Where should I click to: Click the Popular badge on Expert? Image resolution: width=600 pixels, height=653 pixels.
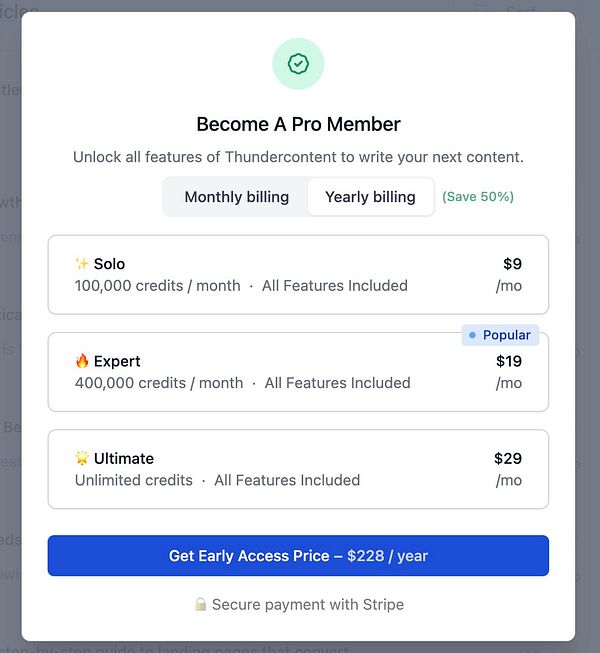[x=501, y=335]
